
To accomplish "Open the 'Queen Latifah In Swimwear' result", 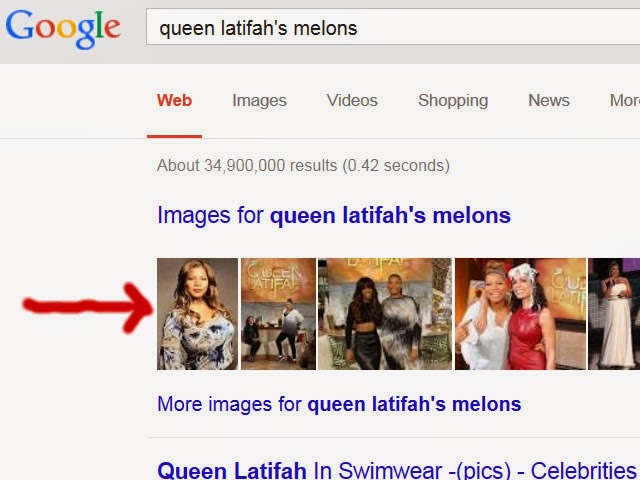I will (x=396, y=469).
